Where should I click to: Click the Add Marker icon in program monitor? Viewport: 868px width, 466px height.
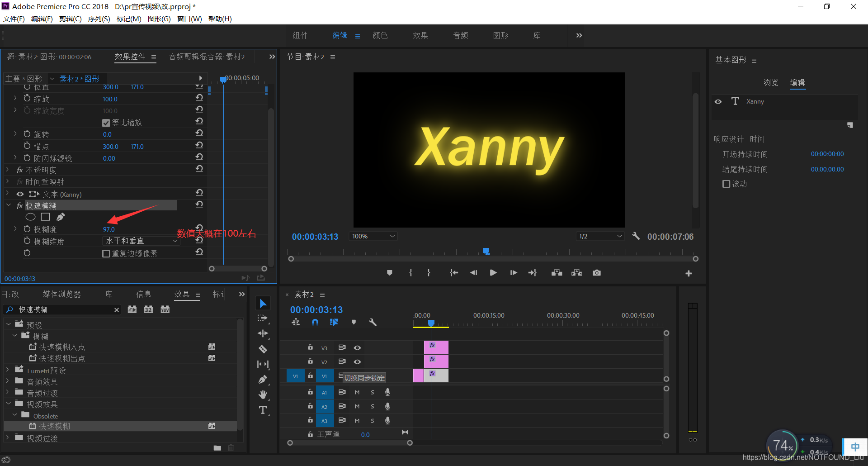point(390,273)
